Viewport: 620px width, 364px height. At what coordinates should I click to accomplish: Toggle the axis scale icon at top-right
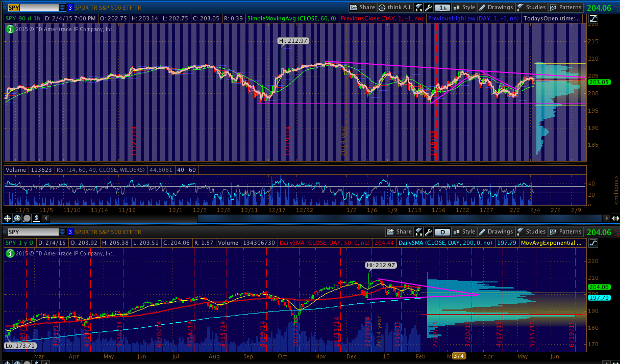click(592, 19)
